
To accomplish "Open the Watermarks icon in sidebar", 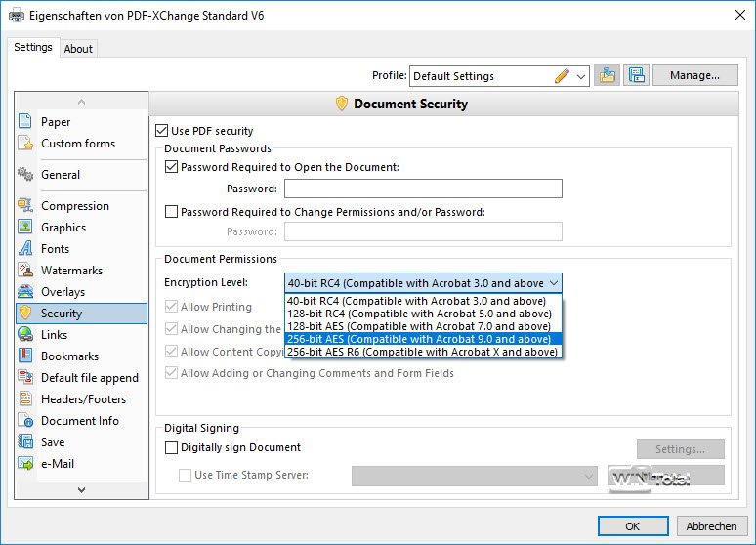I will pyautogui.click(x=26, y=271).
